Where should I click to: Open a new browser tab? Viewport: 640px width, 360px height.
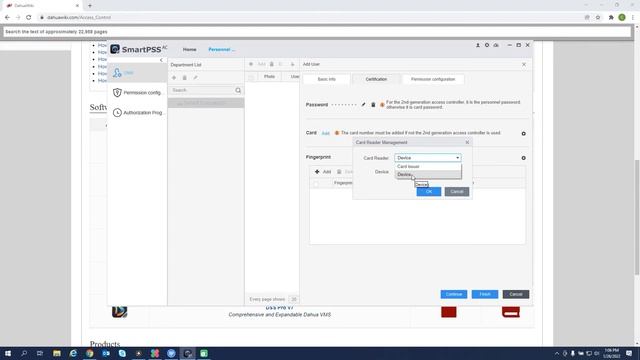pyautogui.click(x=90, y=6)
